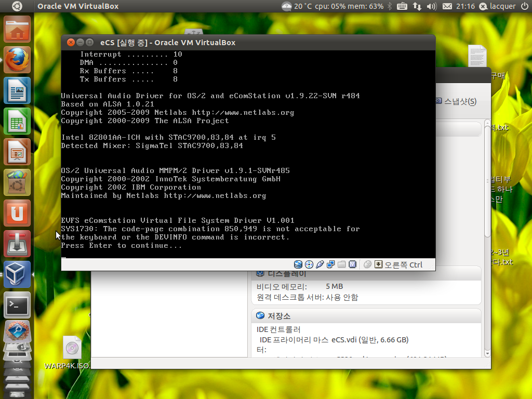Open LibreOffice Writer from the launcher

click(17, 90)
